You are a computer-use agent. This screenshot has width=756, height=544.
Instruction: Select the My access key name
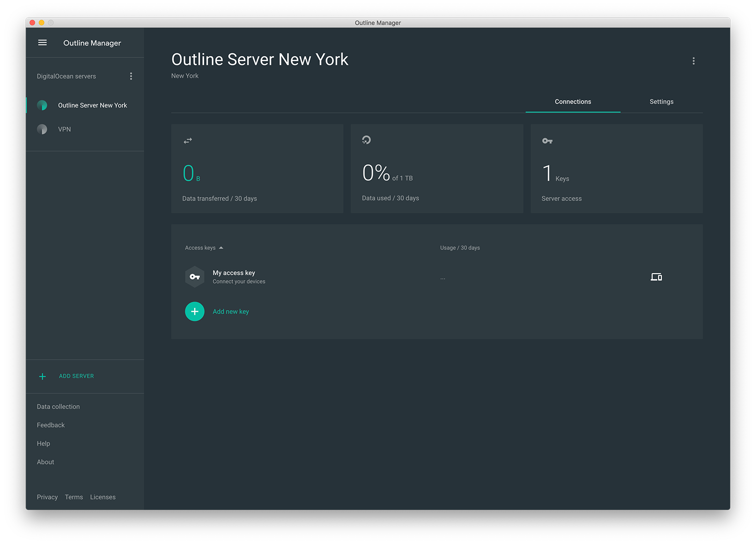click(234, 273)
